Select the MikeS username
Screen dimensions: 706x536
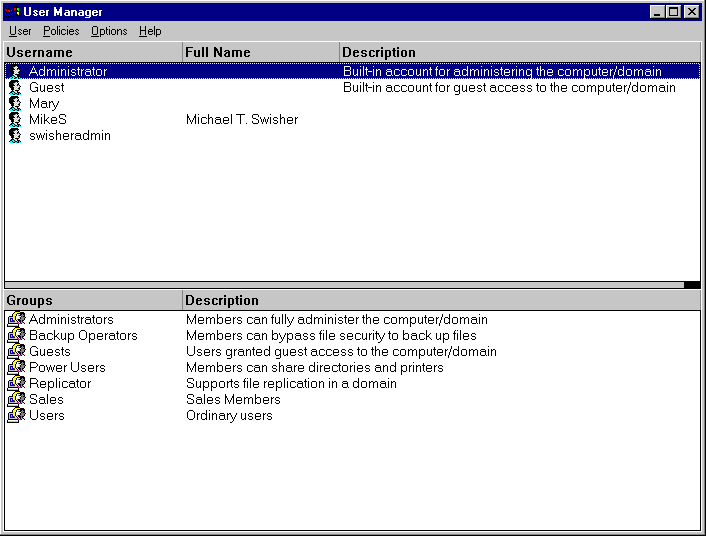48,119
